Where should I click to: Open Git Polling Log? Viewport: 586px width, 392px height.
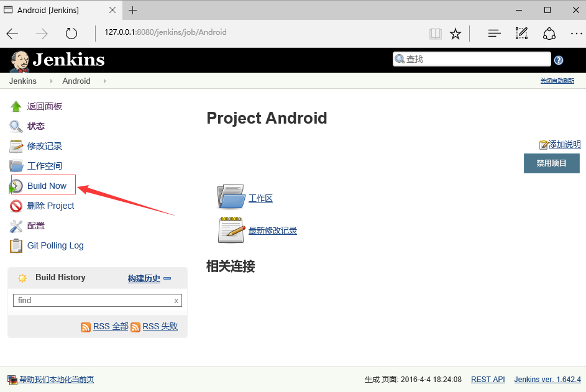[x=55, y=245]
